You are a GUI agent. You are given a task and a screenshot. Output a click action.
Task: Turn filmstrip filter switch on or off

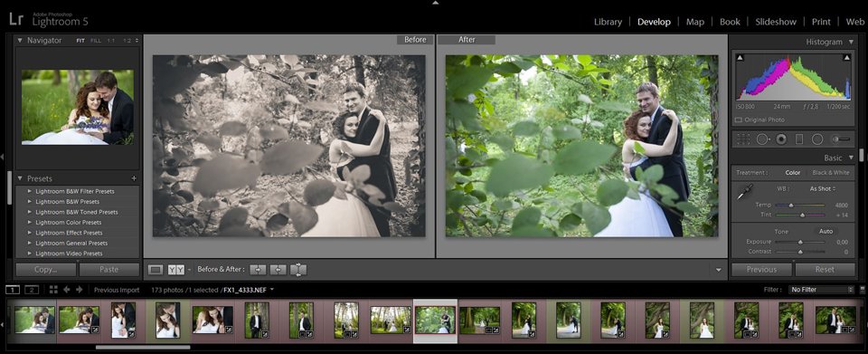862,289
